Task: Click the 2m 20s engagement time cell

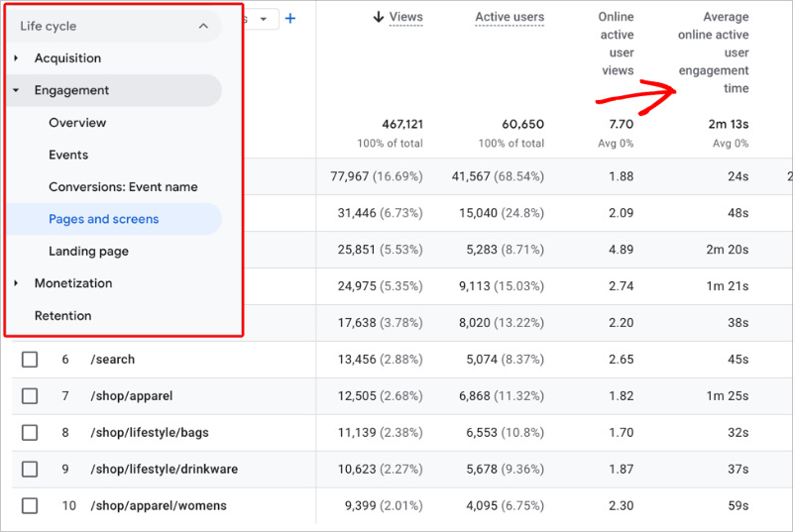Action: point(728,250)
